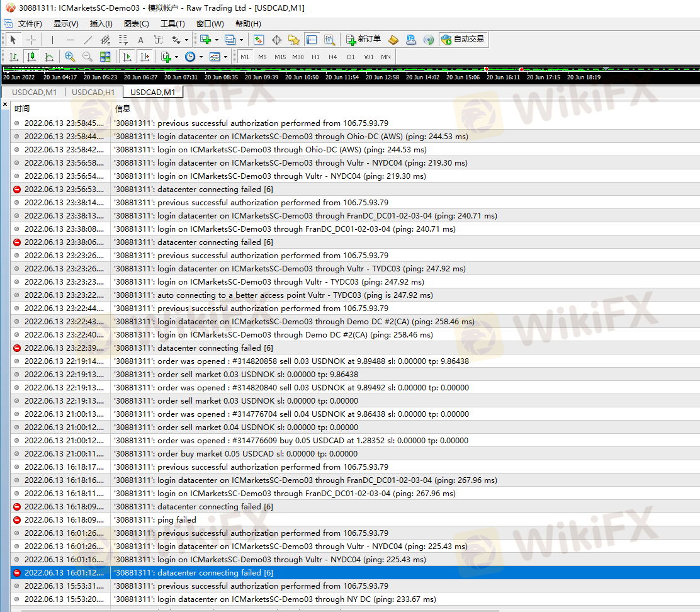
Task: Toggle chart shift from right edge
Action: click(145, 57)
